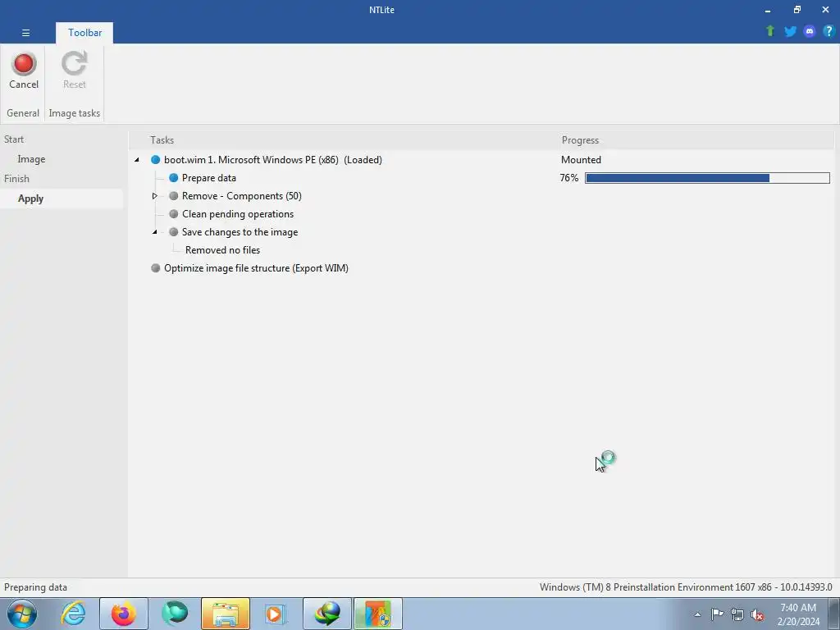Viewport: 840px width, 630px height.
Task: Expand Remove - Components (50)
Action: pos(155,196)
